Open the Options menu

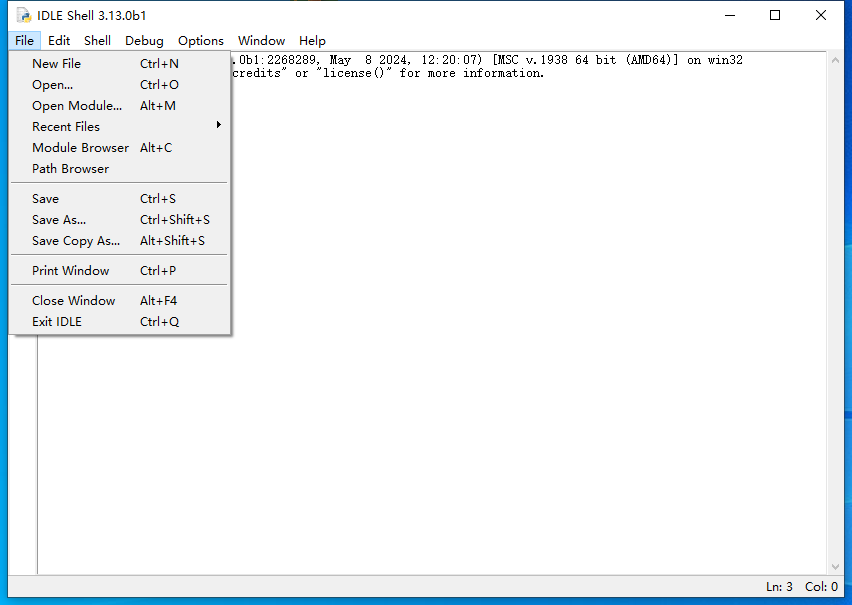201,41
